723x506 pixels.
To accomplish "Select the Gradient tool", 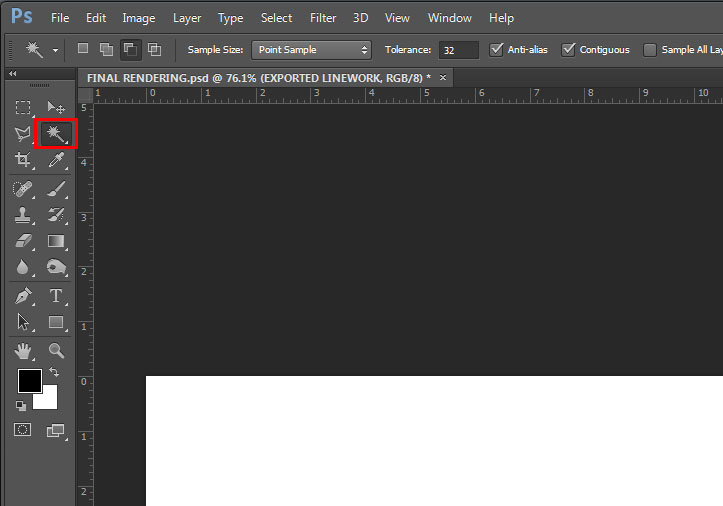I will (56, 241).
